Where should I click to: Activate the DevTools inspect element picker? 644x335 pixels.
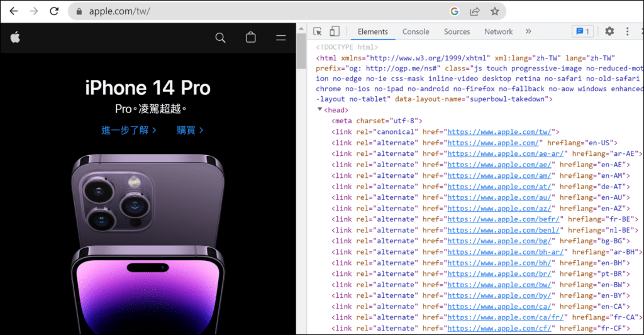click(318, 31)
